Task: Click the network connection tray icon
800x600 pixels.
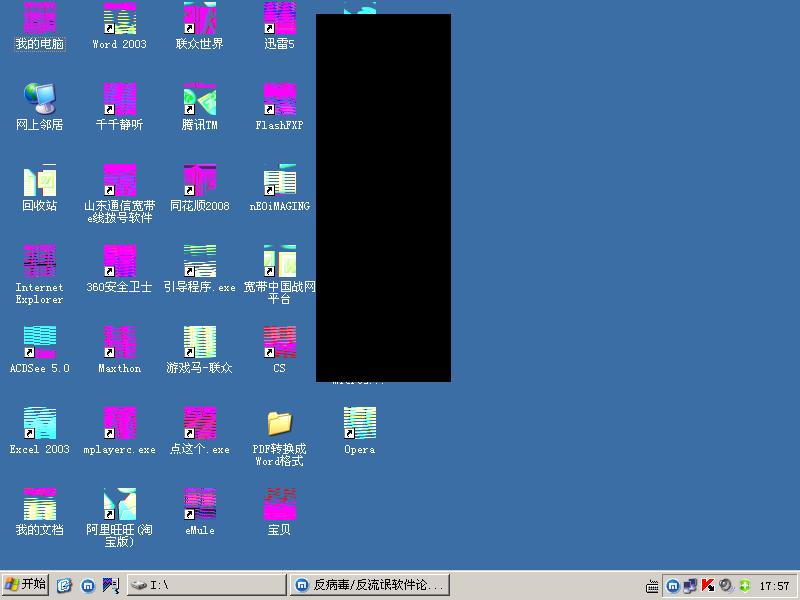Action: [x=690, y=586]
